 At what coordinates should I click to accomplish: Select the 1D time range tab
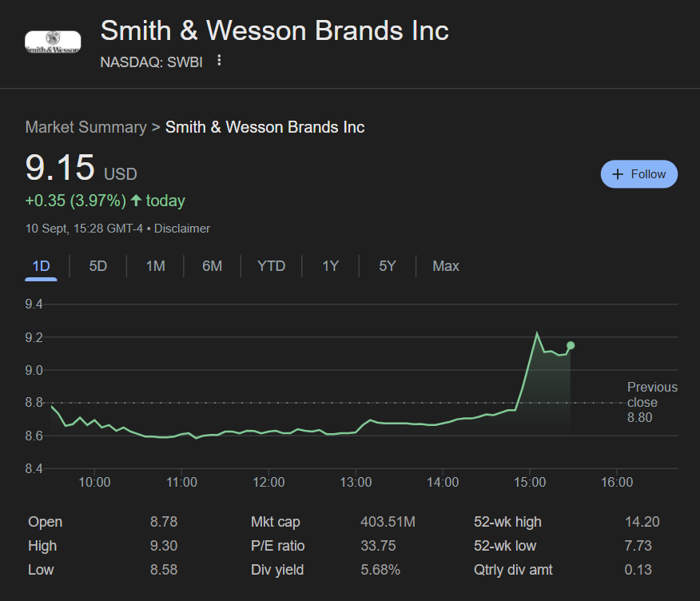tap(41, 266)
